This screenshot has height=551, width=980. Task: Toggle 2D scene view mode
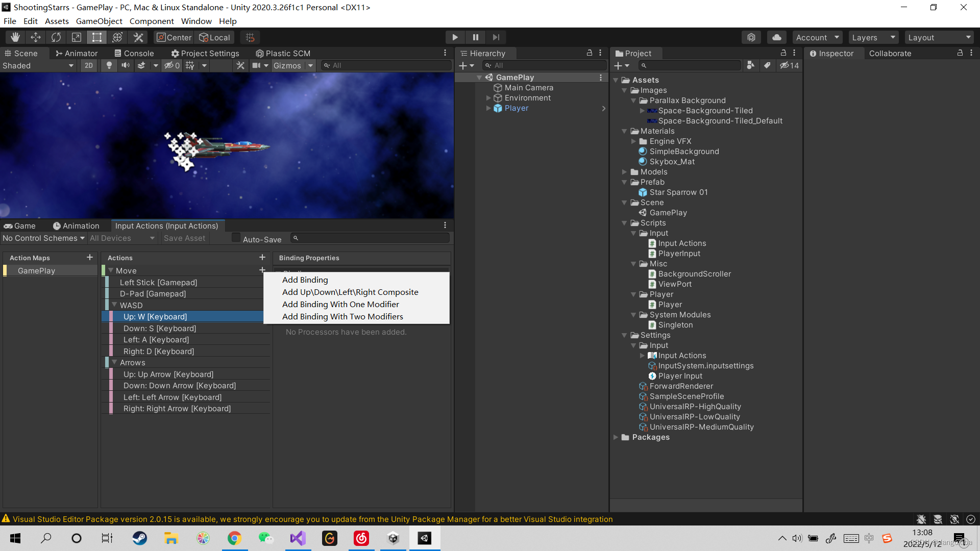click(89, 65)
